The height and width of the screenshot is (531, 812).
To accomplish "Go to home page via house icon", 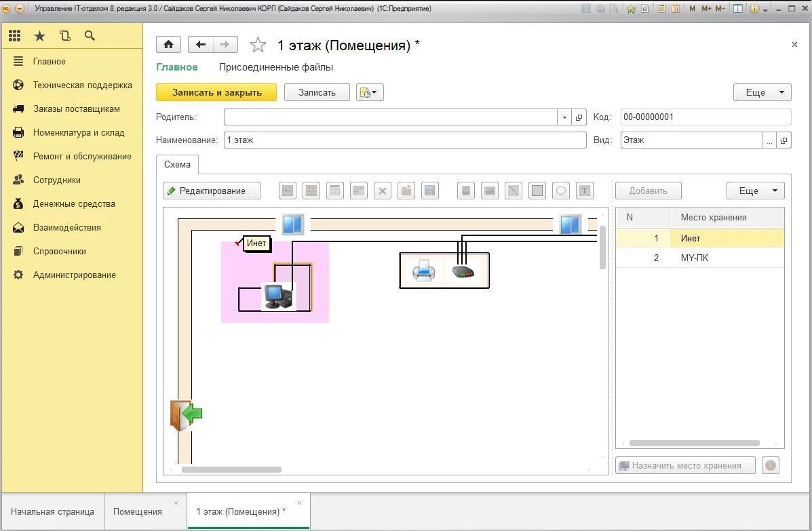I will [x=168, y=45].
